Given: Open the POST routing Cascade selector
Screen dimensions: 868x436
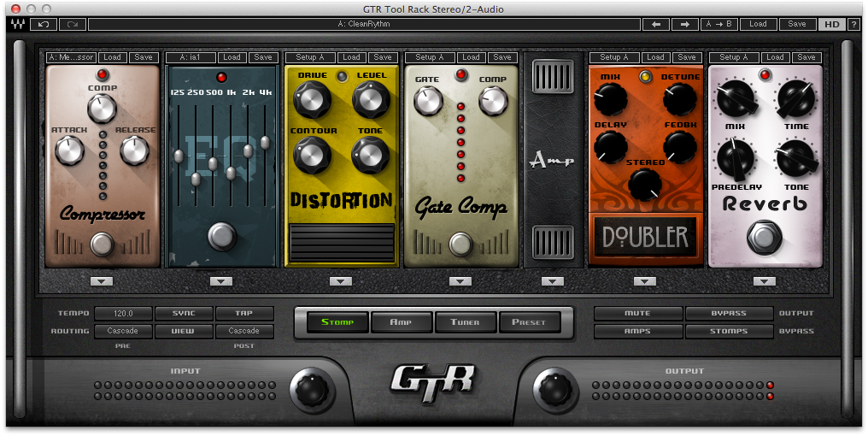Looking at the screenshot, I should 244,331.
